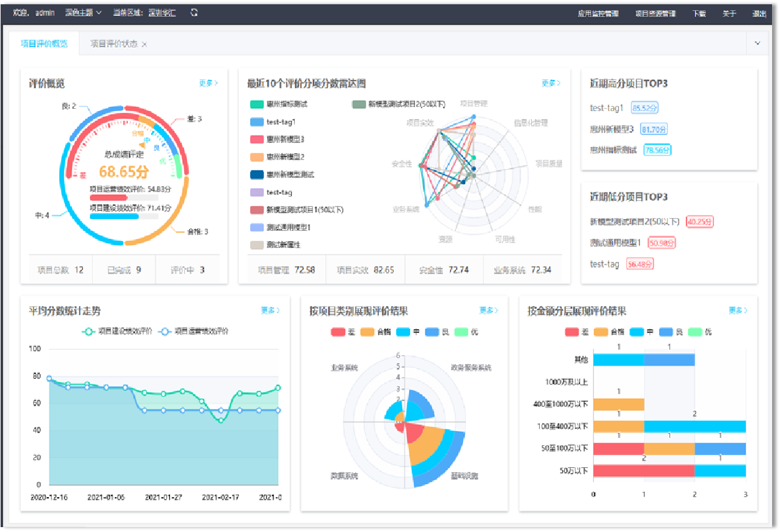
Task: Click the 惠州新模型3 legend color icon
Action: coord(257,140)
